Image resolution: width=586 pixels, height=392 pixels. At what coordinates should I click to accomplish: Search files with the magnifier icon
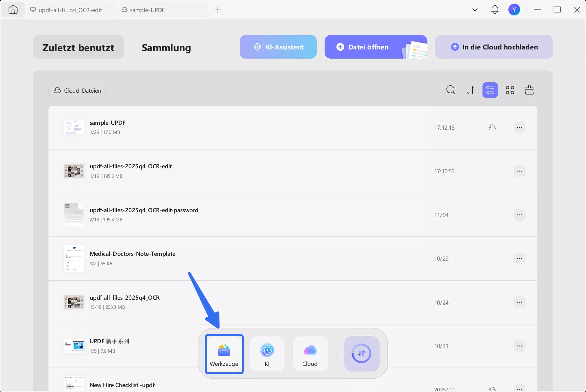(x=451, y=90)
